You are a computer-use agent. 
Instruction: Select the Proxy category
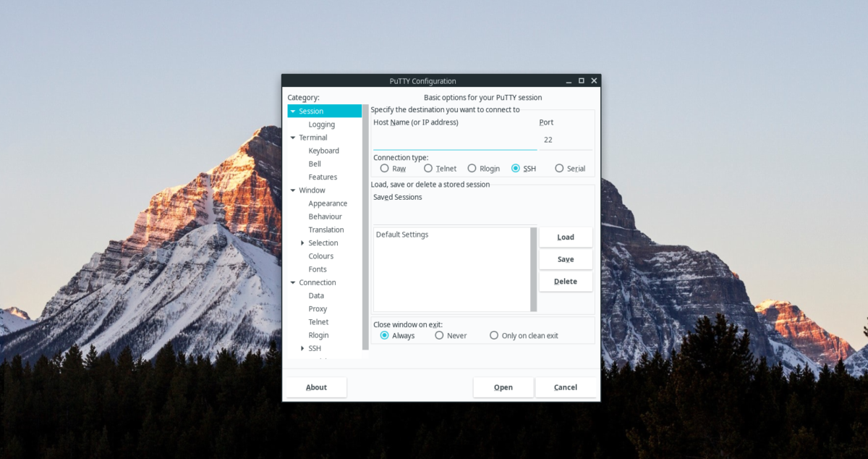coord(317,308)
